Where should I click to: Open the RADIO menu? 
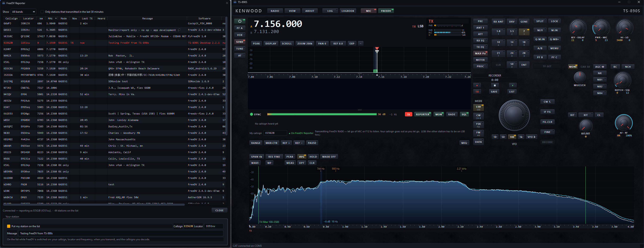click(x=275, y=11)
